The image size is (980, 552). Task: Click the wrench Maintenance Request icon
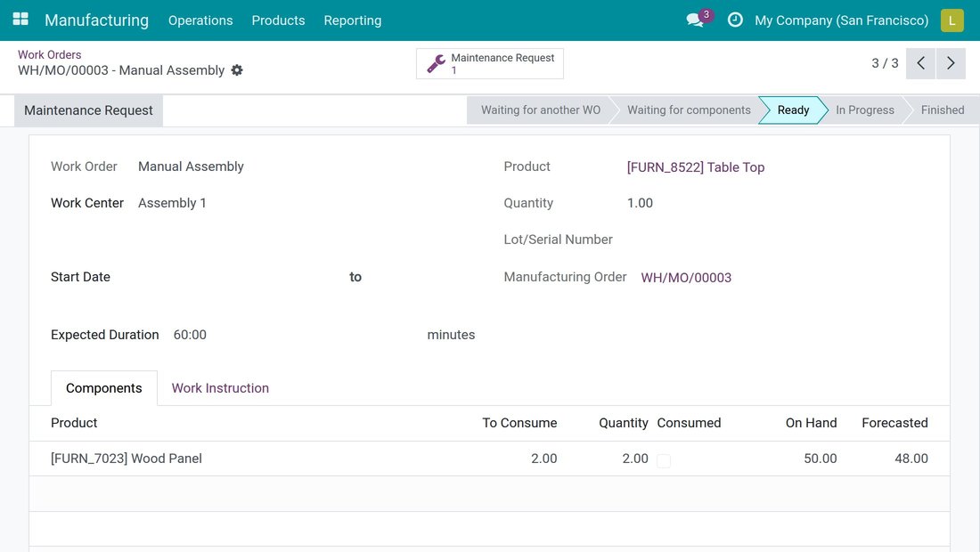point(436,64)
